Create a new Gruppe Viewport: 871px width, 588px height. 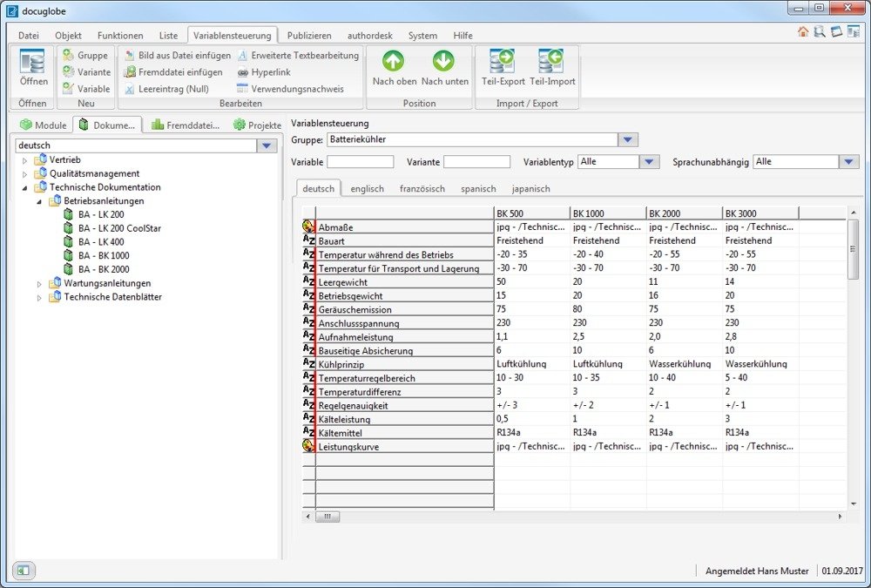pos(85,56)
